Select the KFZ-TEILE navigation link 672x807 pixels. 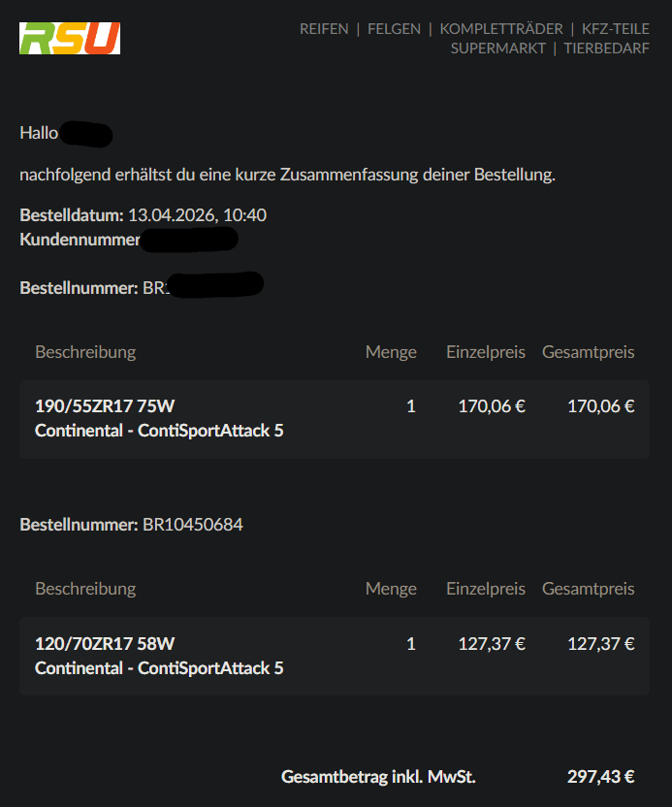click(616, 29)
